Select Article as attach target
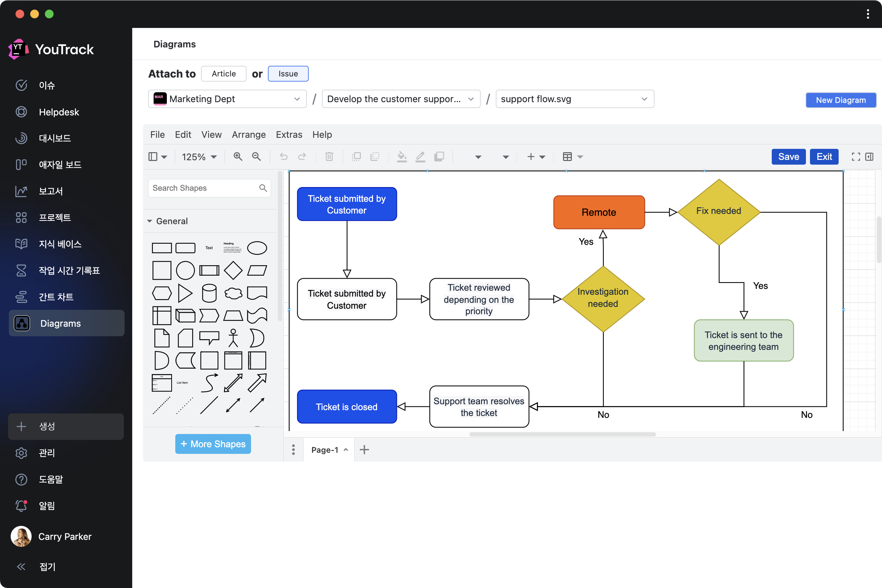 click(x=223, y=73)
